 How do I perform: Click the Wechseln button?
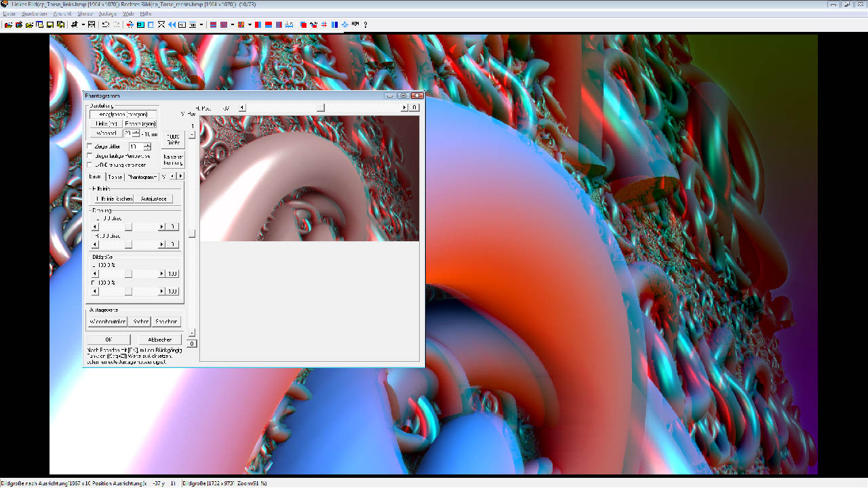106,134
